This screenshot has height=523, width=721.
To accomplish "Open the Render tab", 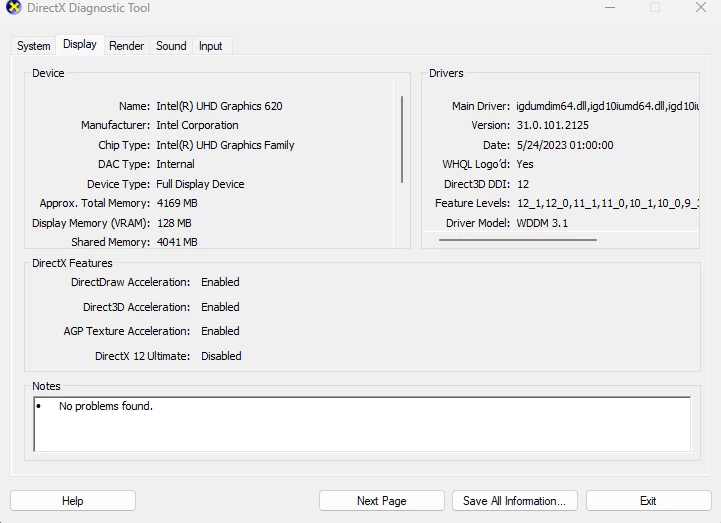I will point(126,46).
